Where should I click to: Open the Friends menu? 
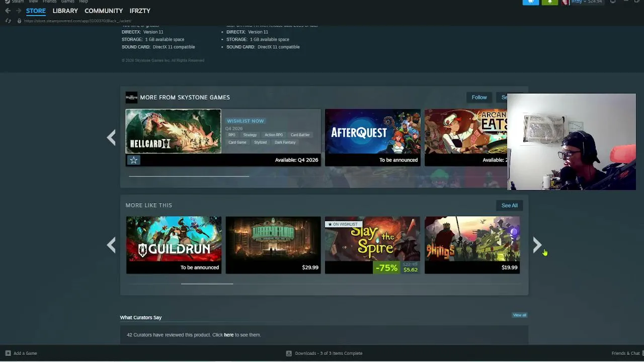(x=49, y=2)
